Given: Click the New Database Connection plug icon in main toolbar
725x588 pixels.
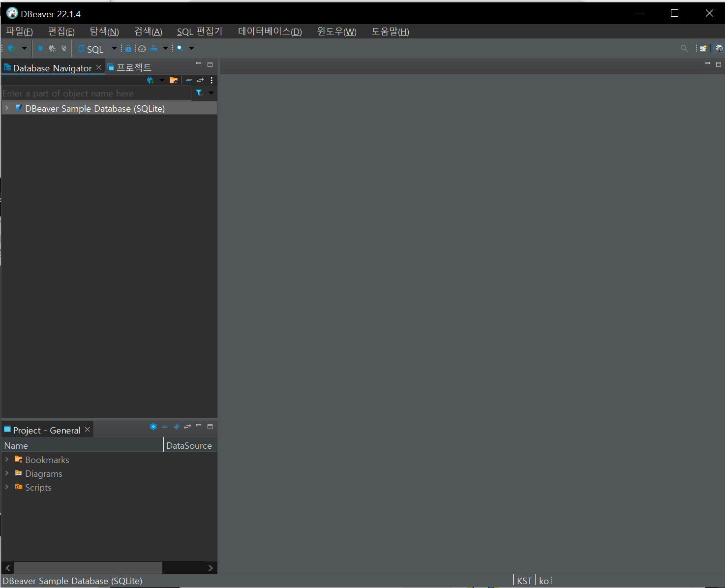Looking at the screenshot, I should click(11, 48).
